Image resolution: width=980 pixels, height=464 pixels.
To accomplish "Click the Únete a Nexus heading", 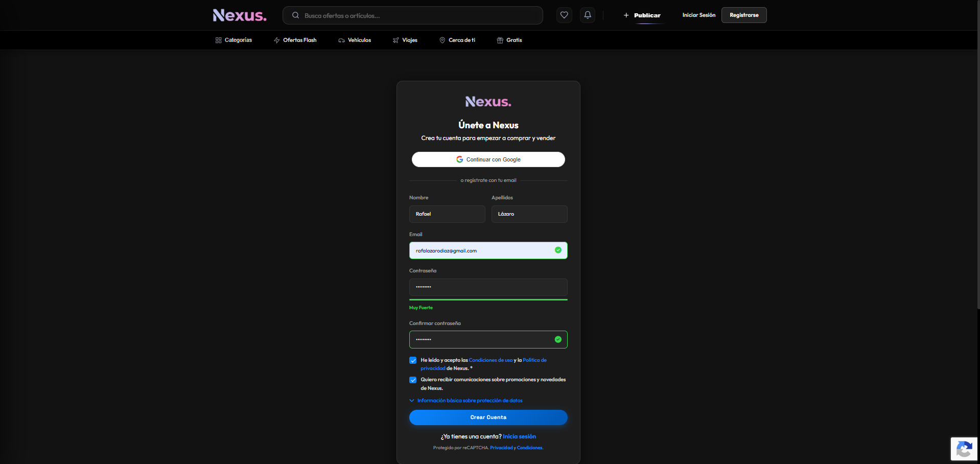I will (x=488, y=125).
